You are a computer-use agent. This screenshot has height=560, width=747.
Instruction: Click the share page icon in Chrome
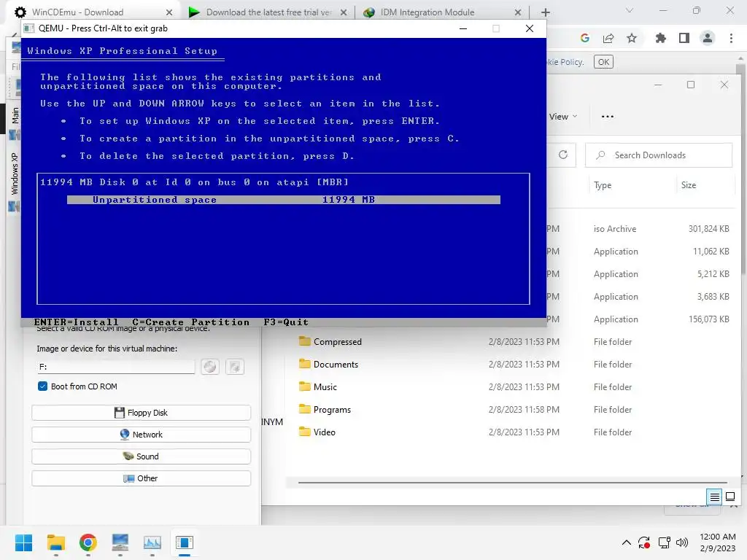pos(608,38)
